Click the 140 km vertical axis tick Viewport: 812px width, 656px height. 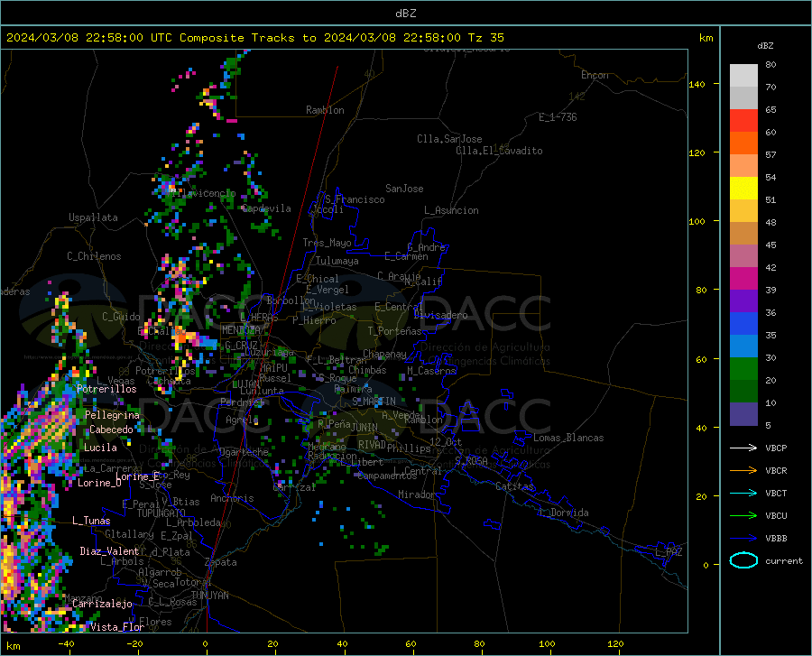click(697, 85)
